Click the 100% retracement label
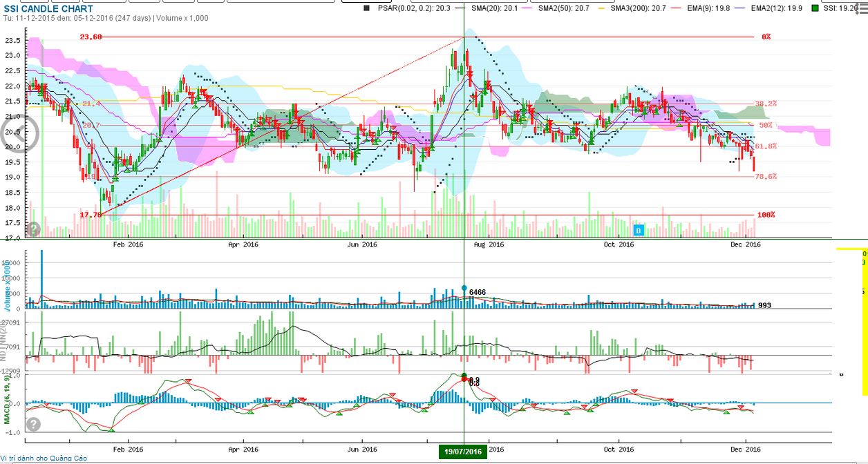868x464 pixels. pyautogui.click(x=766, y=215)
